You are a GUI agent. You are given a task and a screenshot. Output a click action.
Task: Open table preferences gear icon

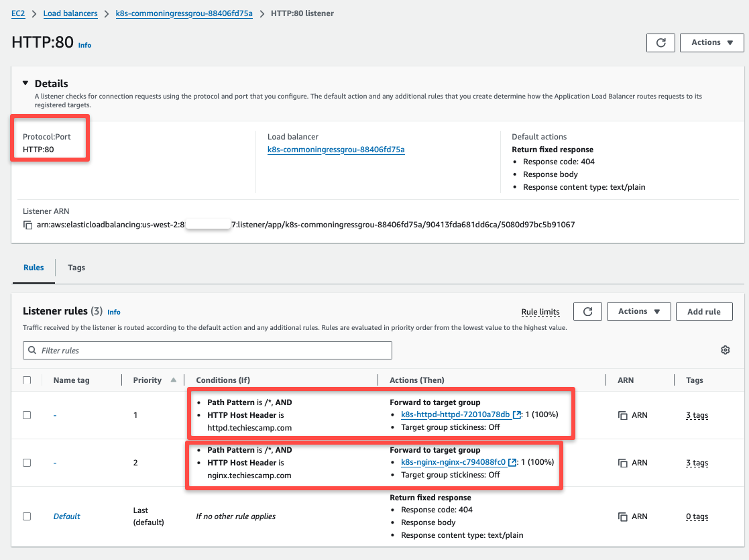pos(725,350)
